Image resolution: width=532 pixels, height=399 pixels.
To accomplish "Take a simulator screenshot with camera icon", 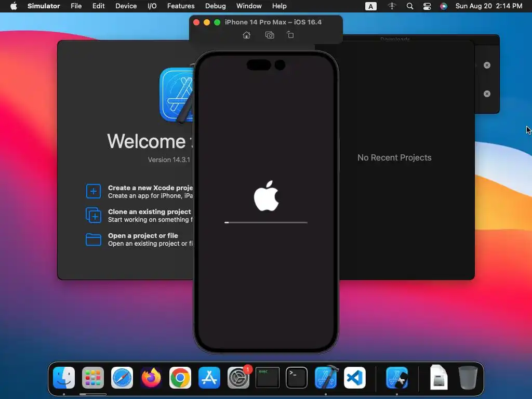I will [x=270, y=35].
